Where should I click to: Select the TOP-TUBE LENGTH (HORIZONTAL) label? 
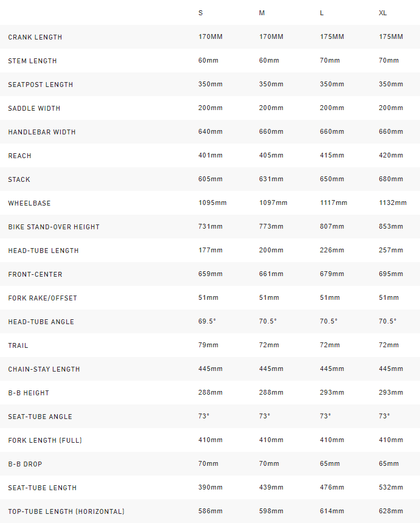click(x=66, y=511)
